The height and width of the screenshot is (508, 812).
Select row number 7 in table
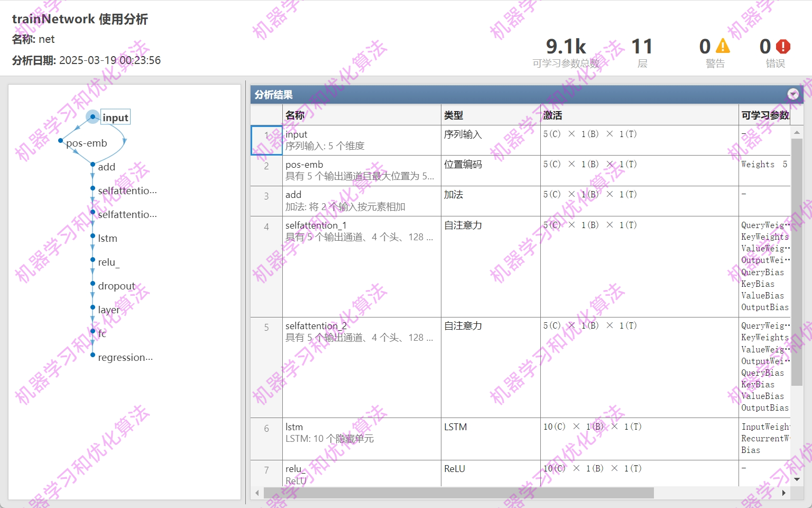[x=266, y=473]
